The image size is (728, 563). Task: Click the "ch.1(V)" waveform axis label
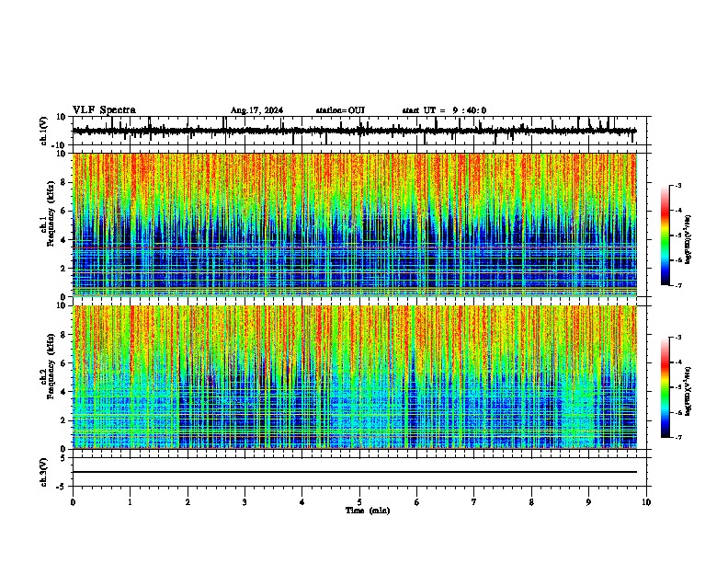[x=44, y=131]
